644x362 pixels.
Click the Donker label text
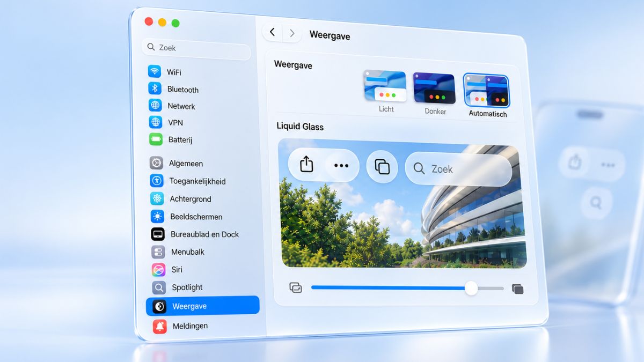(435, 112)
